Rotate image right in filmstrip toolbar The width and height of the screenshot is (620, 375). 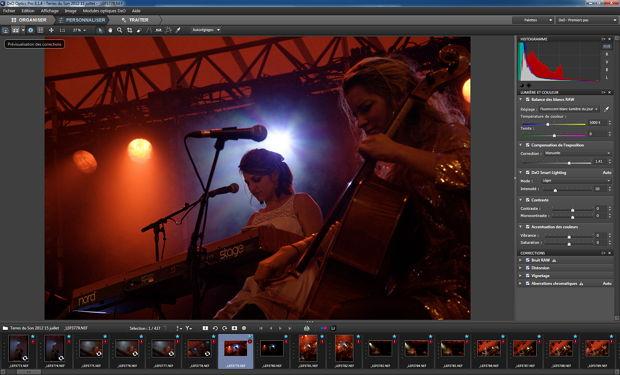(x=225, y=328)
